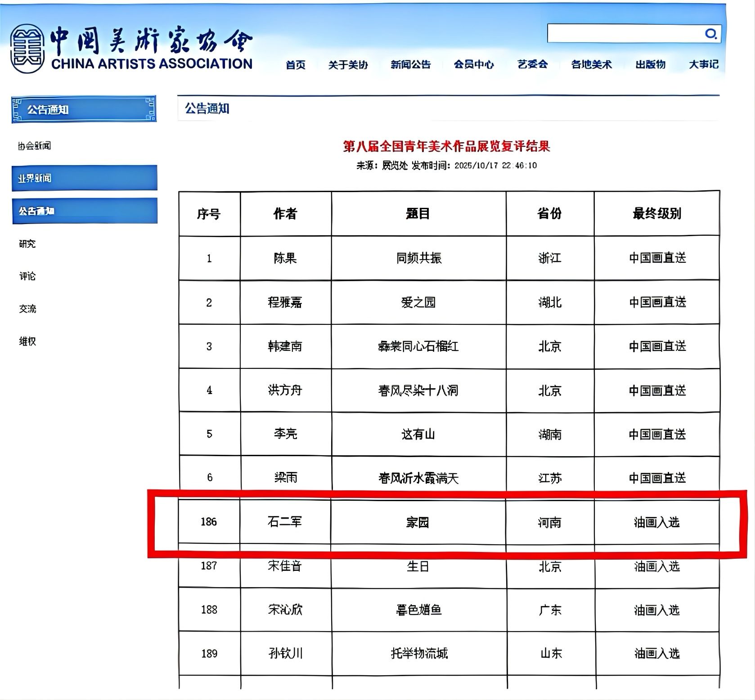Viewport: 755px width, 700px height.
Task: Open 协会新闻 in the sidebar
Action: point(35,146)
